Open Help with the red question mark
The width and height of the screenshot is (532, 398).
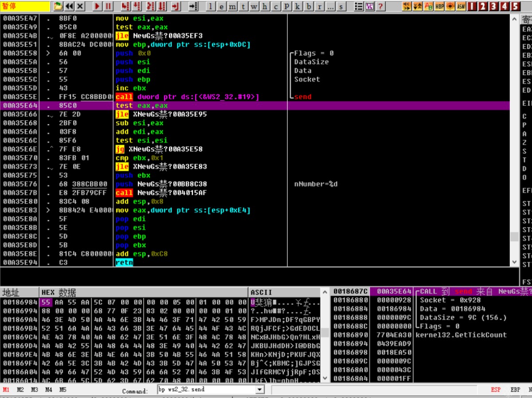coord(380,6)
